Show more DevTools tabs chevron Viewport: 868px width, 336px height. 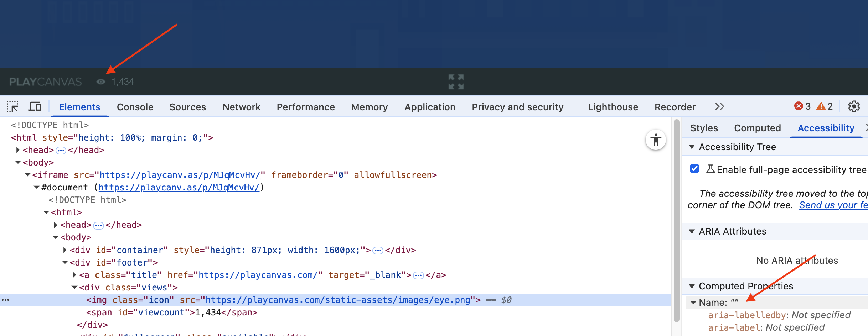[719, 107]
